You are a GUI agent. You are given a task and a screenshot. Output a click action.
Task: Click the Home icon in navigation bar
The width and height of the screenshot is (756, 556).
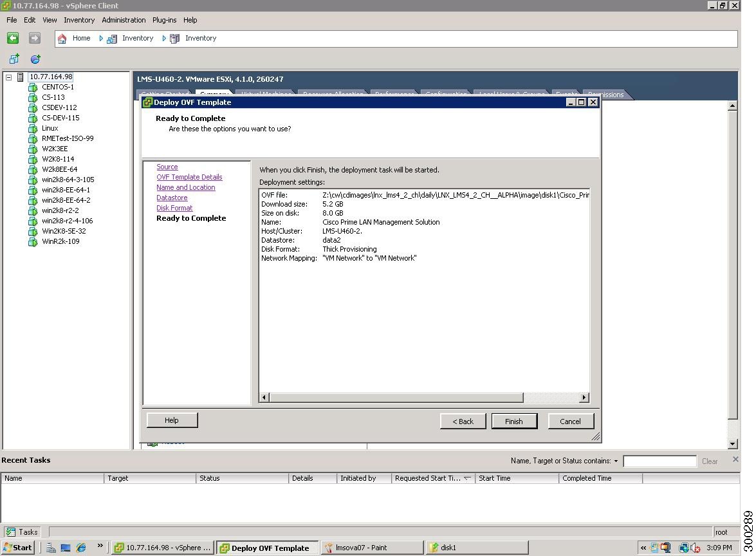coord(62,39)
